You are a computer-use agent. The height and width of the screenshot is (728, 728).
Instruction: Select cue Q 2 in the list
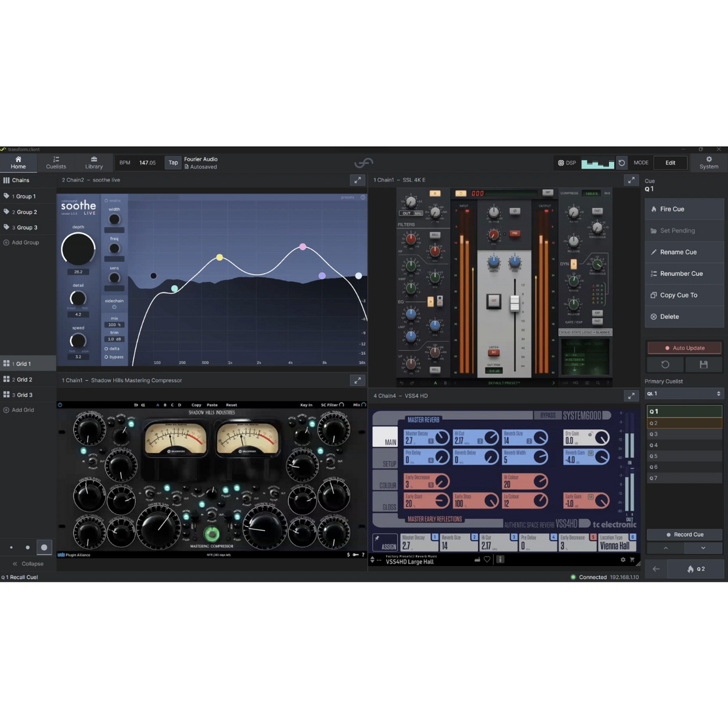pyautogui.click(x=684, y=423)
